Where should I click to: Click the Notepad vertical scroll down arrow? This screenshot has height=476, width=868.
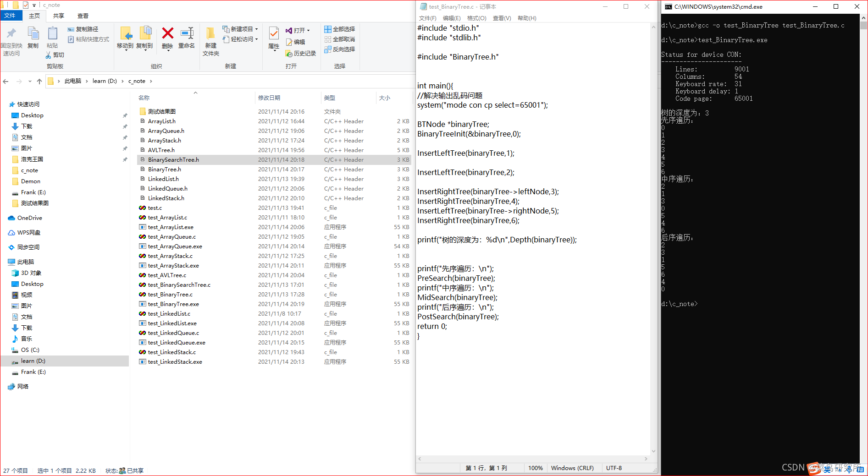click(x=653, y=451)
